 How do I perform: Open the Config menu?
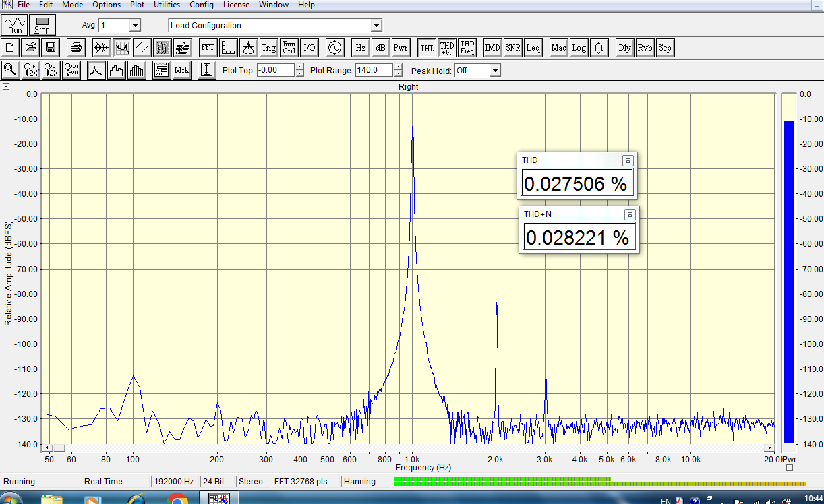pos(201,5)
